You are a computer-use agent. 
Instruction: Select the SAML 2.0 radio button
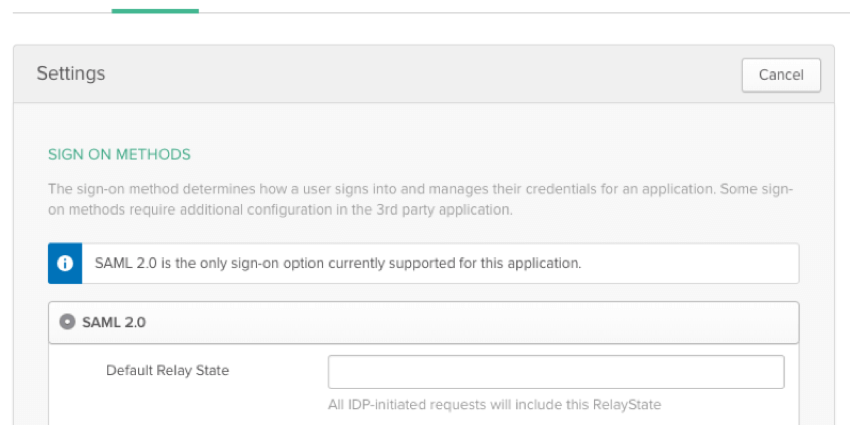(x=67, y=322)
